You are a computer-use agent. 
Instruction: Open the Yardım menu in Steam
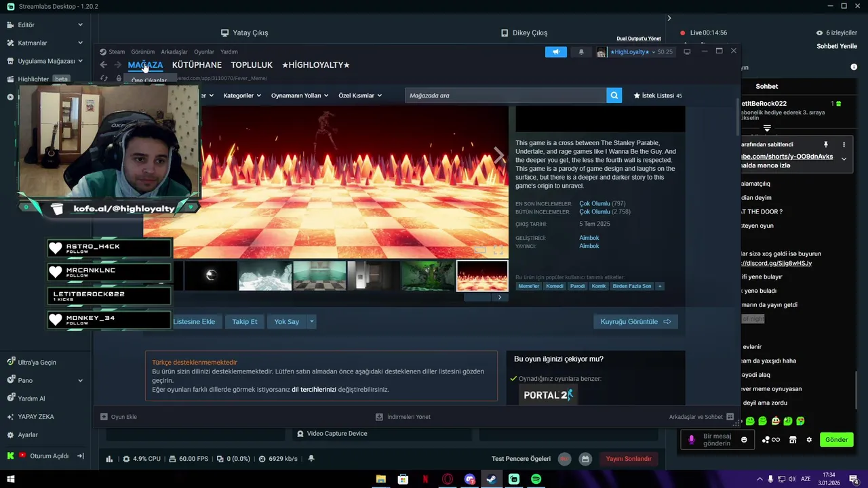(229, 52)
